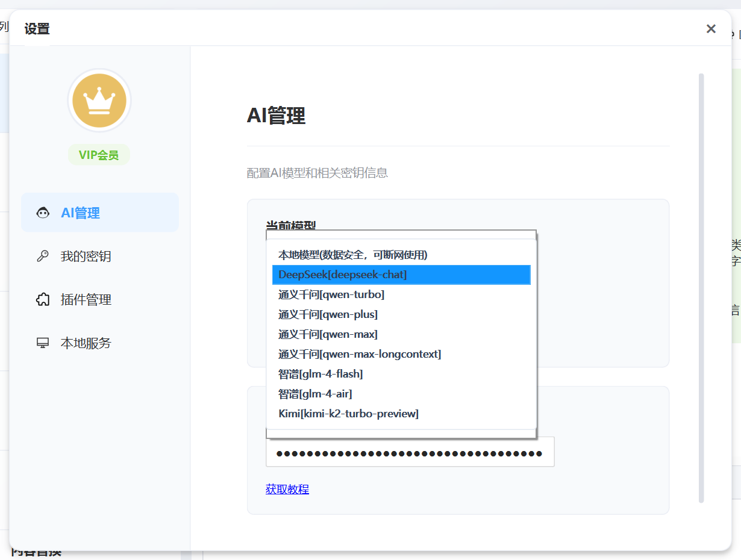Pick 通义千问[qwen-max] model
This screenshot has height=560, width=741.
[401, 334]
